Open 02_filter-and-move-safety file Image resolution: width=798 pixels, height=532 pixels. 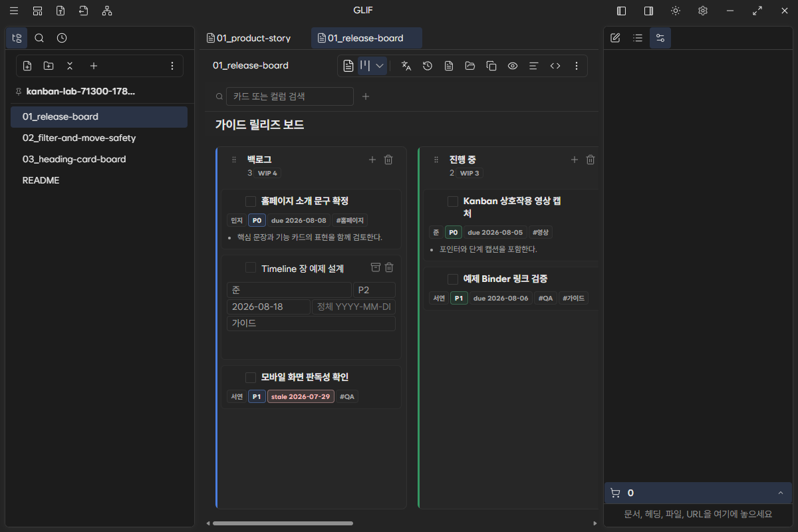[99, 138]
